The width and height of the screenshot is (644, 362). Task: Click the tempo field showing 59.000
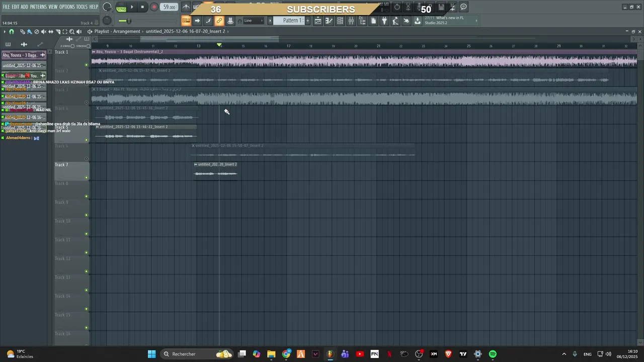point(169,7)
